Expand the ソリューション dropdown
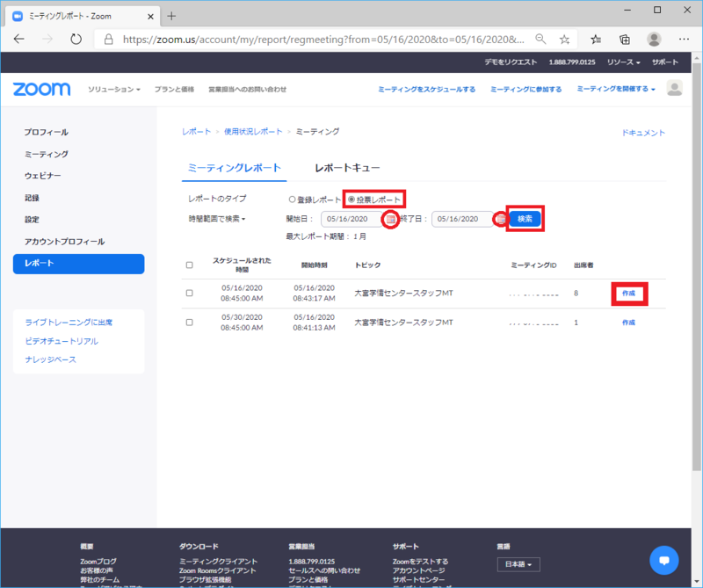The image size is (703, 588). [x=114, y=90]
